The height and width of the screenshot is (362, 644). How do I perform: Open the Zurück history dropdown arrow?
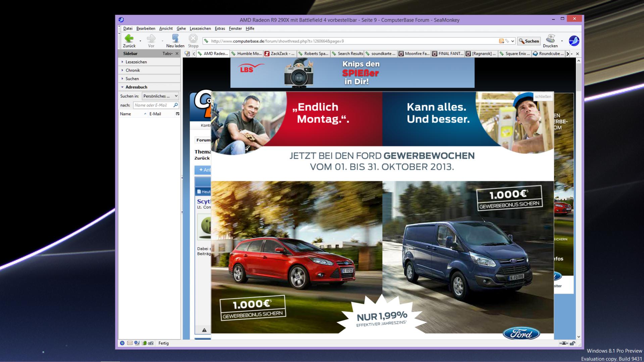click(140, 41)
